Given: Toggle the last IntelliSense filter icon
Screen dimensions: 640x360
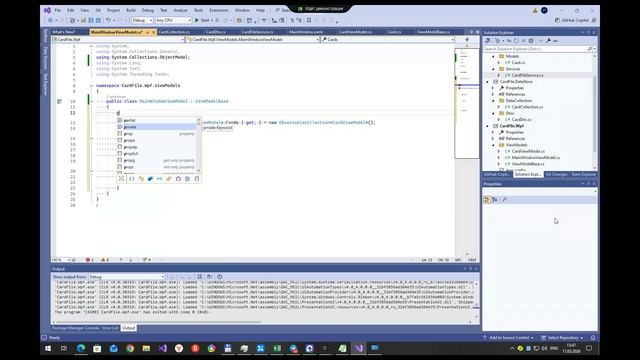Looking at the screenshot, I should (197, 179).
